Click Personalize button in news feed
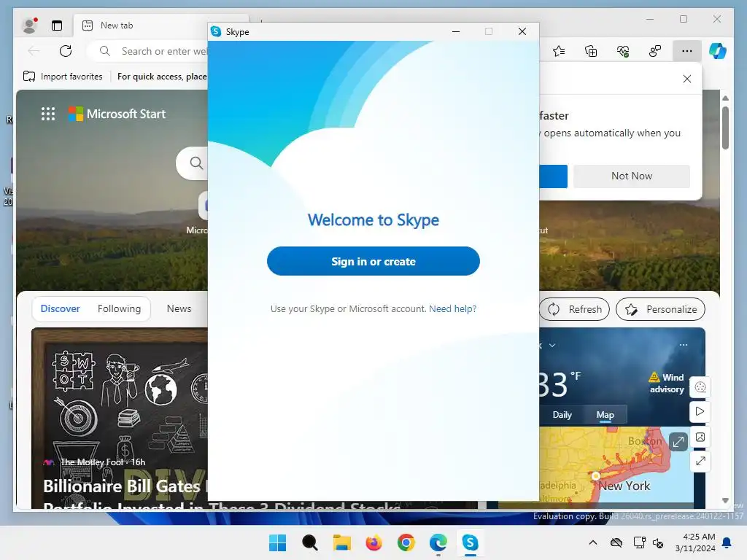The height and width of the screenshot is (560, 747). tap(660, 309)
